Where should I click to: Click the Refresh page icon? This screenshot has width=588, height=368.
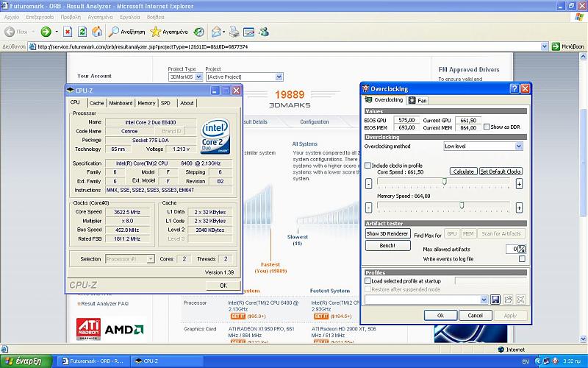[x=82, y=32]
